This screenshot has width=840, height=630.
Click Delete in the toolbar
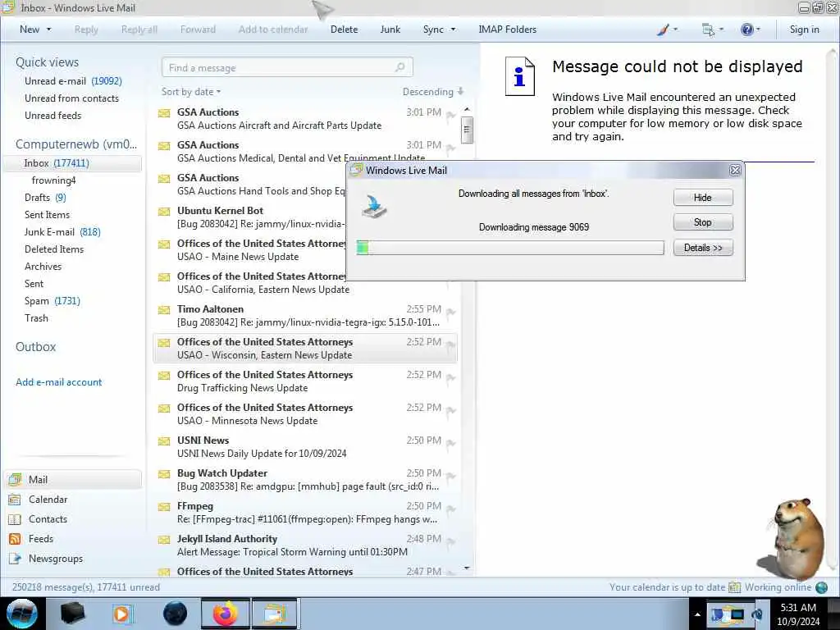point(344,30)
